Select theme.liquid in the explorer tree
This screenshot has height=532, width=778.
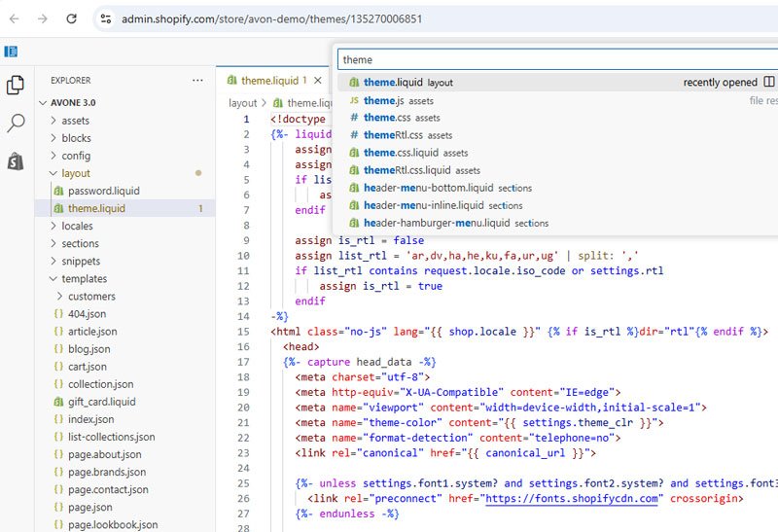click(x=125, y=208)
